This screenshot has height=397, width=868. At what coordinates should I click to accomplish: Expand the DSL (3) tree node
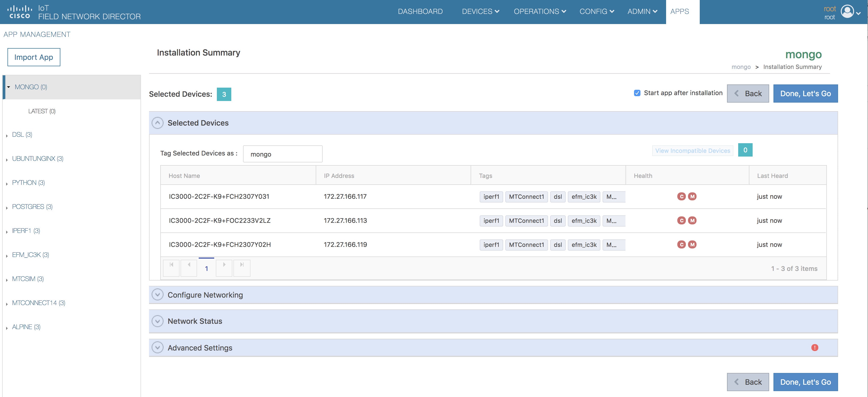pyautogui.click(x=7, y=135)
